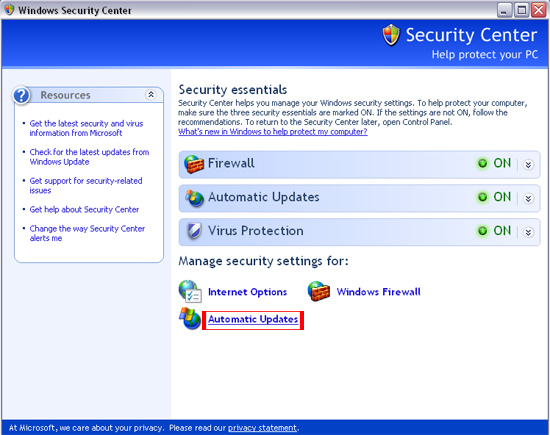The height and width of the screenshot is (435, 550).
Task: Open Get support for security-related issues
Action: click(x=86, y=186)
